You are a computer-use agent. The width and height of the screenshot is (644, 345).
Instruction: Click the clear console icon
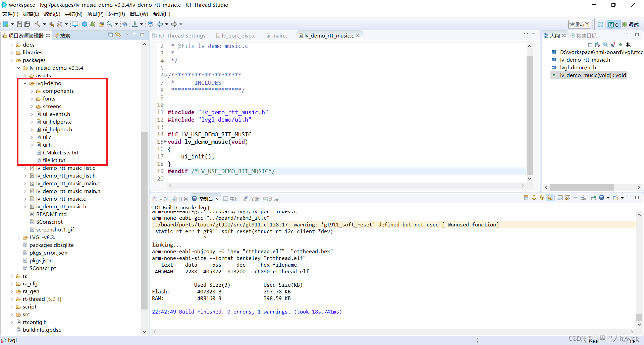pos(583,198)
